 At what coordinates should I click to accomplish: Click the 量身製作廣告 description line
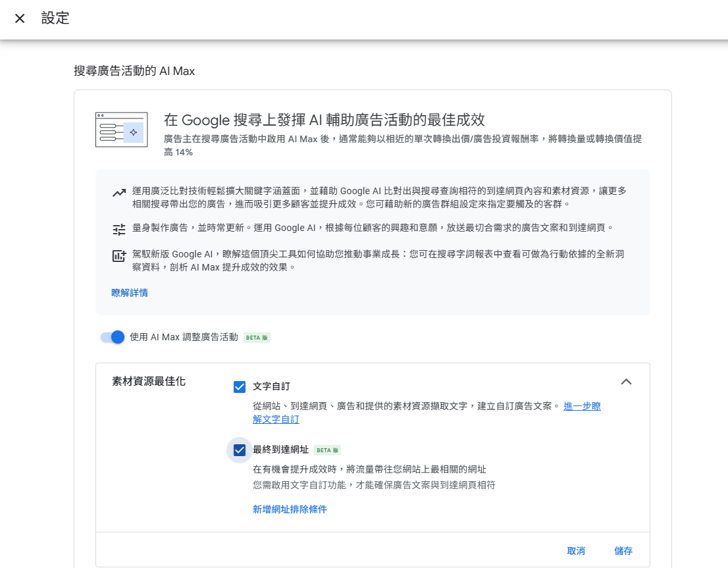(373, 228)
